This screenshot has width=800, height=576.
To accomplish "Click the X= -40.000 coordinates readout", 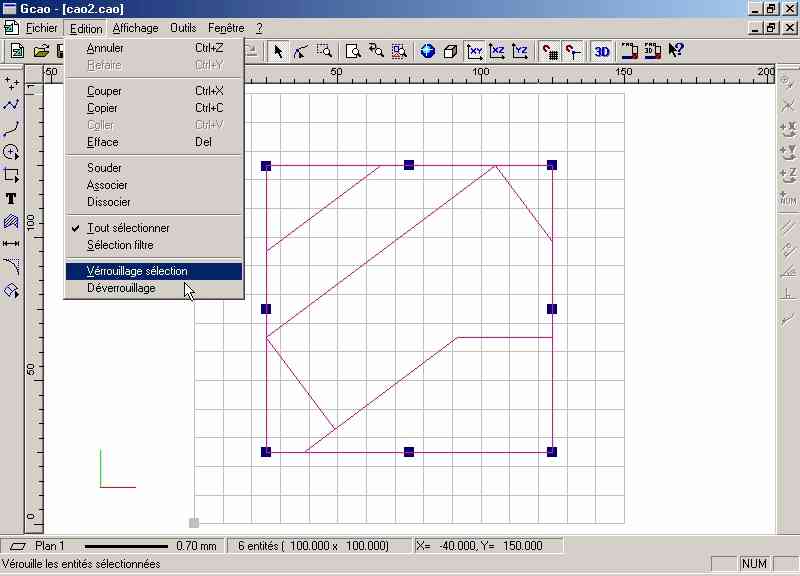I will click(480, 546).
